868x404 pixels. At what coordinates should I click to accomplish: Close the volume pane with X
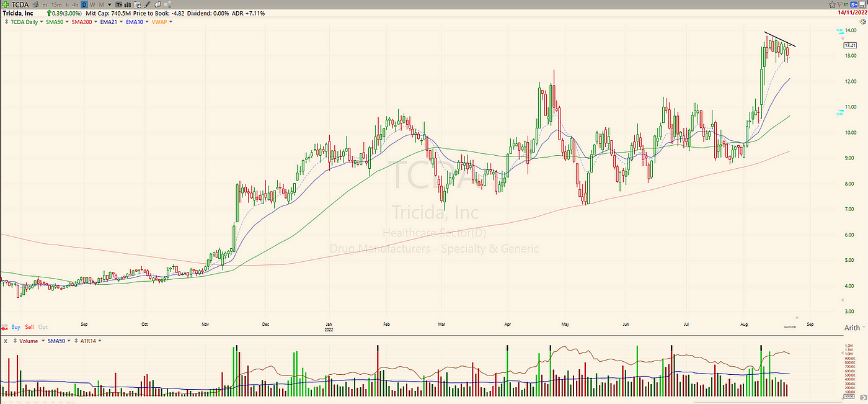(6, 341)
